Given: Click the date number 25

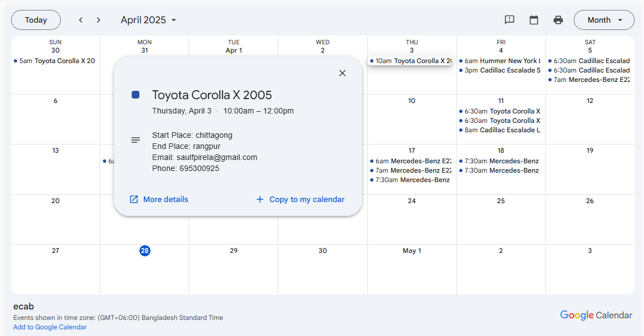Looking at the screenshot, I should click(501, 201).
